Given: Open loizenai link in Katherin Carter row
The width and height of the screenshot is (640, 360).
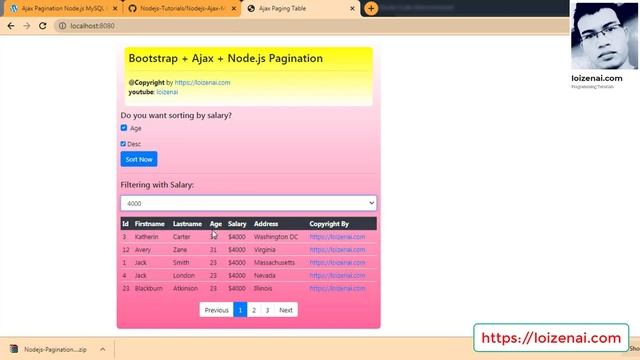Looking at the screenshot, I should [x=337, y=237].
